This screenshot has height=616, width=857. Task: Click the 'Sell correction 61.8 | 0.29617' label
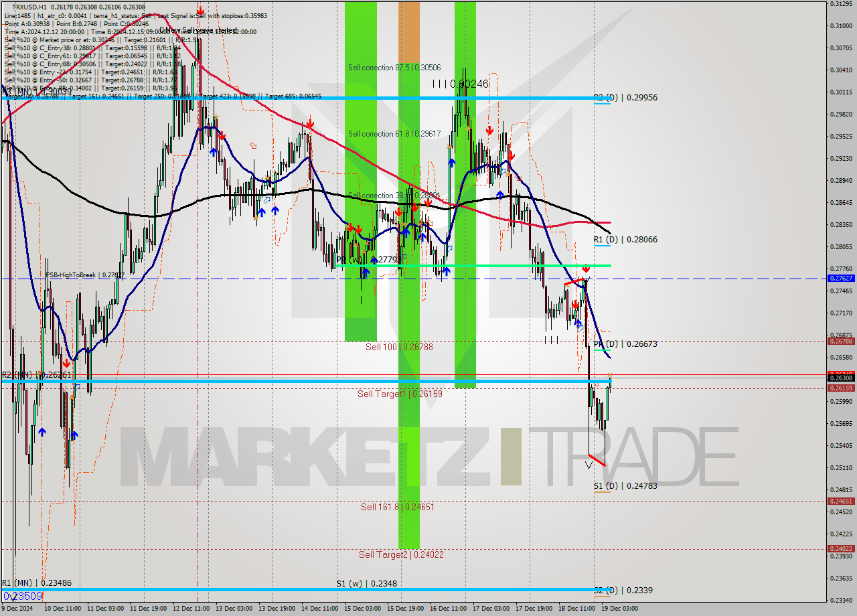point(394,134)
